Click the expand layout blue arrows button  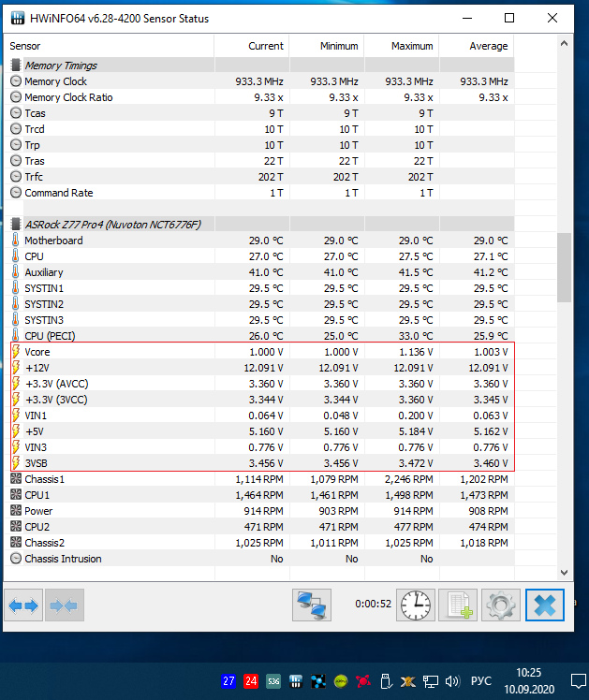coord(23,605)
